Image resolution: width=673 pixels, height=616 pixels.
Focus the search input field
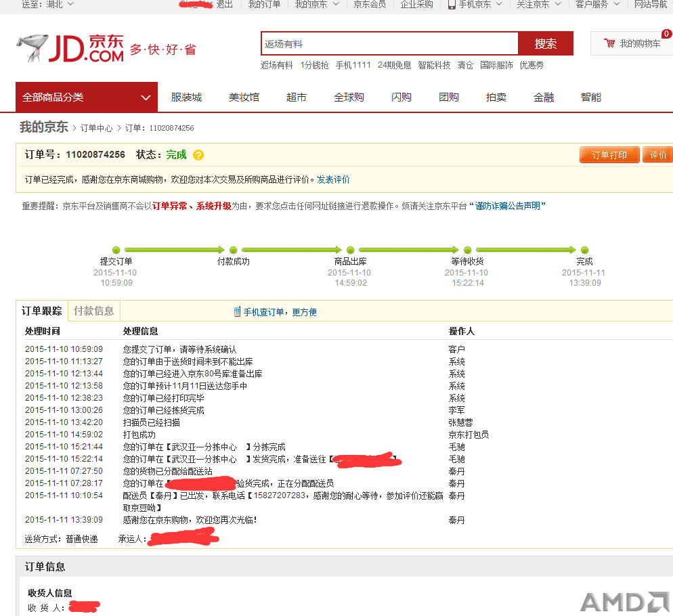tap(389, 43)
